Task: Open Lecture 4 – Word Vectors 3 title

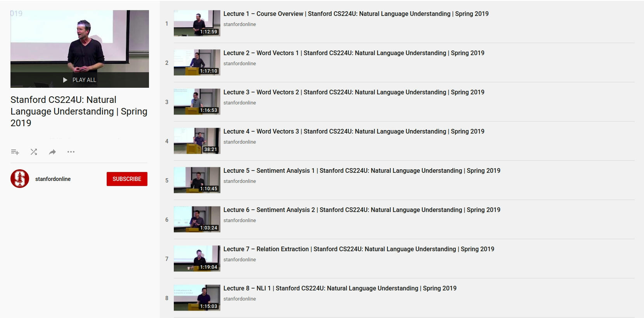Action: tap(354, 132)
